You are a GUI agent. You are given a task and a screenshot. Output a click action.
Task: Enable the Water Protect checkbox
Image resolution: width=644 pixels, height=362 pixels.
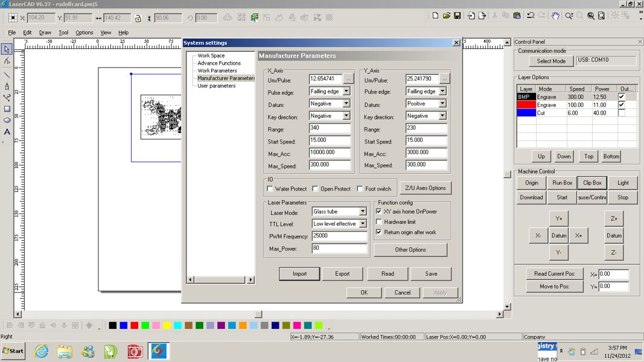click(x=270, y=189)
